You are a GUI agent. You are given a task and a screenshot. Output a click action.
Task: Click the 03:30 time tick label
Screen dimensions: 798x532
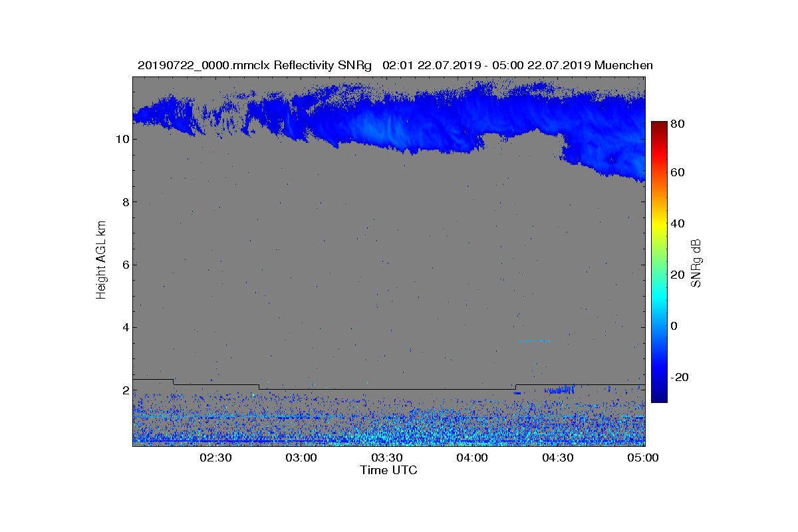[386, 458]
